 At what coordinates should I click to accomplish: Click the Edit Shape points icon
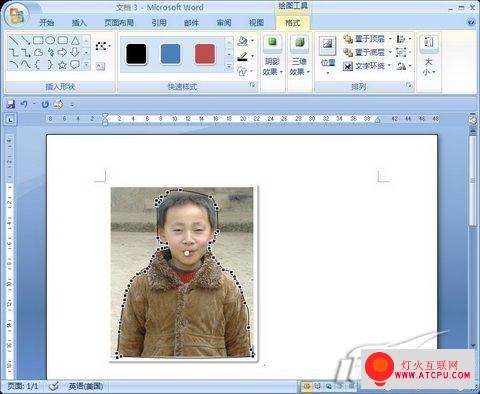[x=102, y=46]
